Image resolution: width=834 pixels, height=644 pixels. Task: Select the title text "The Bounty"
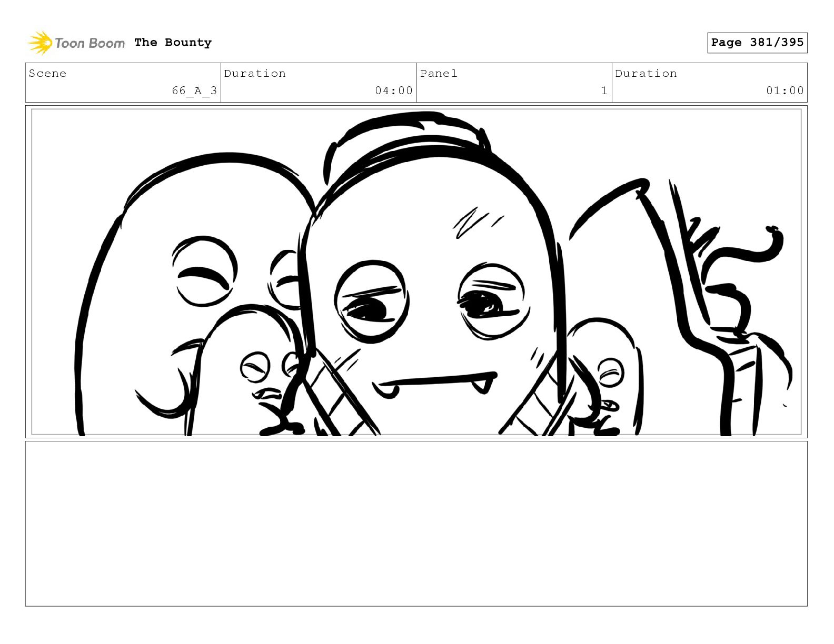[x=173, y=43]
